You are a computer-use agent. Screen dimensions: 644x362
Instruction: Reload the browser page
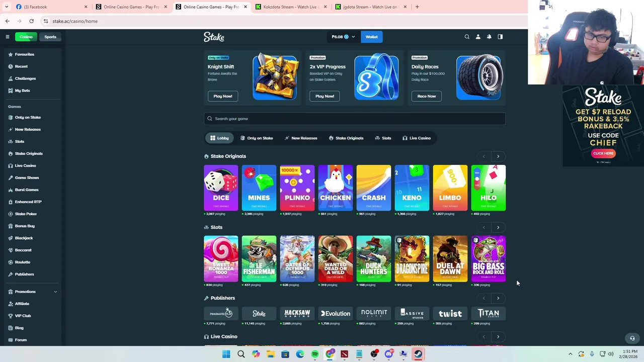(31, 21)
